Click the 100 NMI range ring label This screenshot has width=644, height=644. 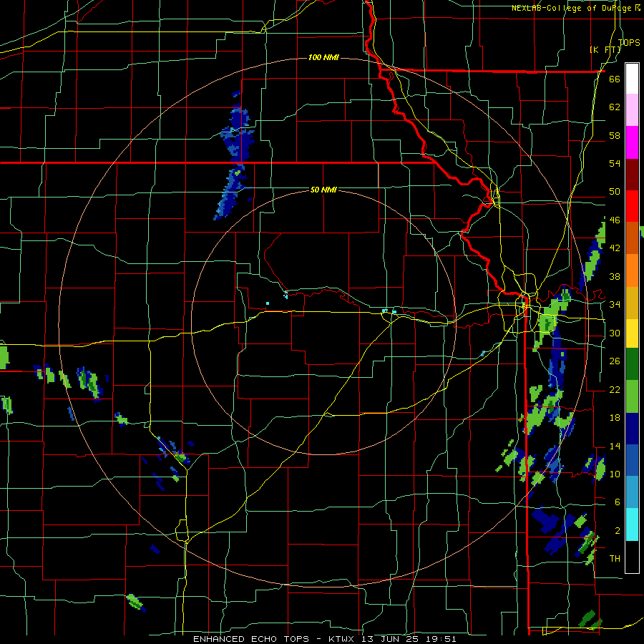coord(323,57)
